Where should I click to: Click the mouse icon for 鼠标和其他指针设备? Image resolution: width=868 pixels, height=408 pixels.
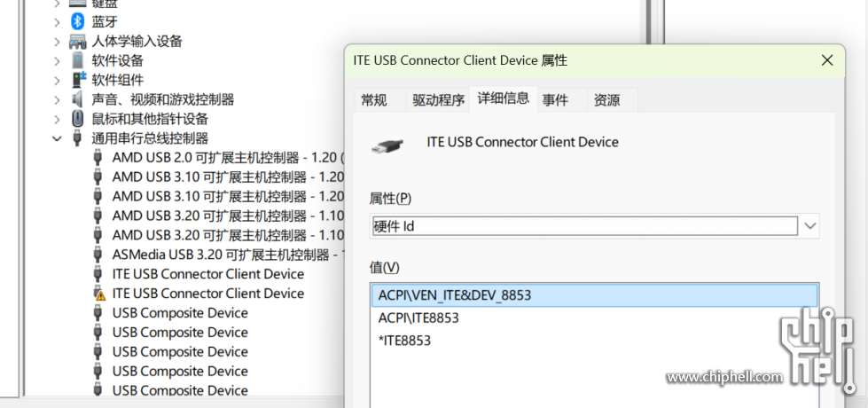[77, 119]
